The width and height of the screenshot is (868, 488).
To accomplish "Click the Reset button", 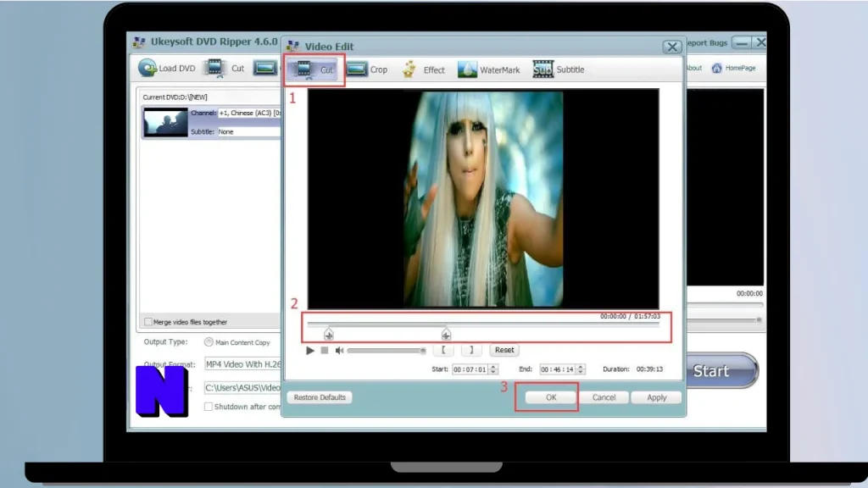I will click(504, 350).
